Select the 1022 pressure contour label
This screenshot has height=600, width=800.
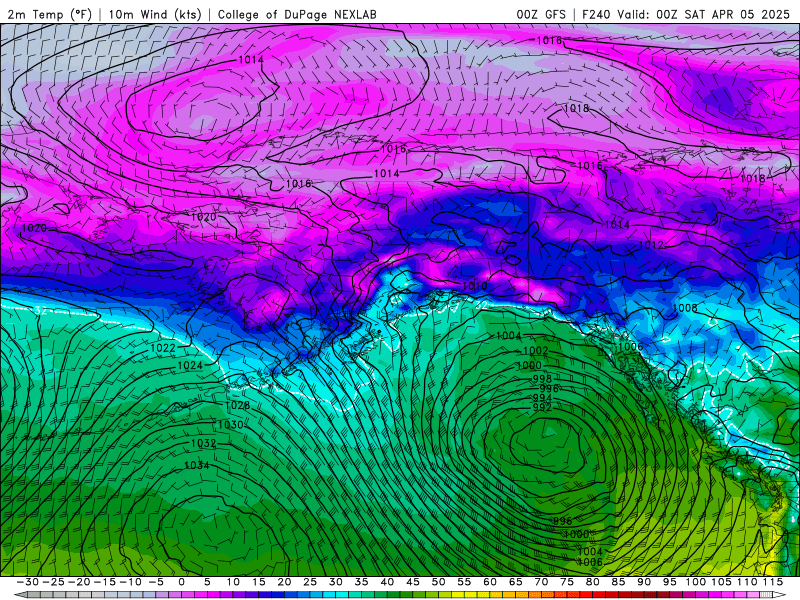[163, 348]
